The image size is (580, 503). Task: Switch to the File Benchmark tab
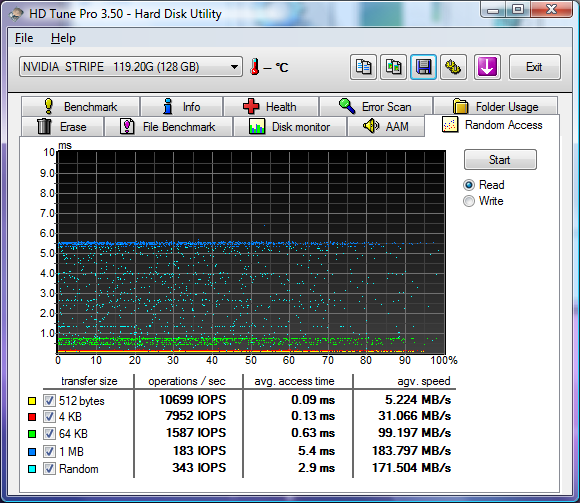(x=169, y=126)
